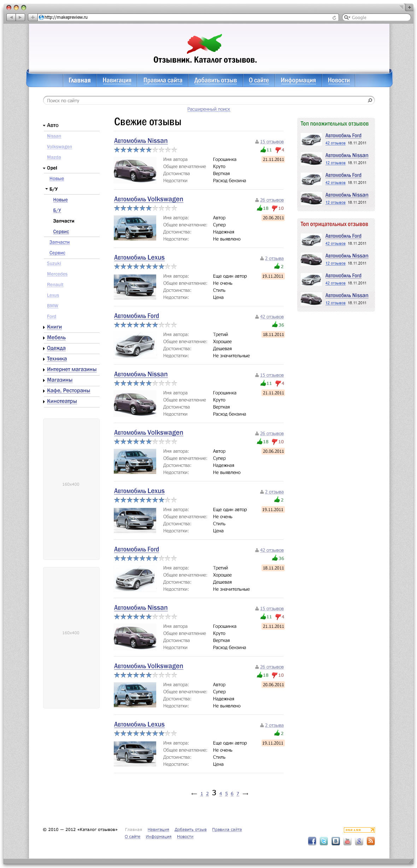Click the magnifier icon in site search
The image size is (417, 868).
370,100
